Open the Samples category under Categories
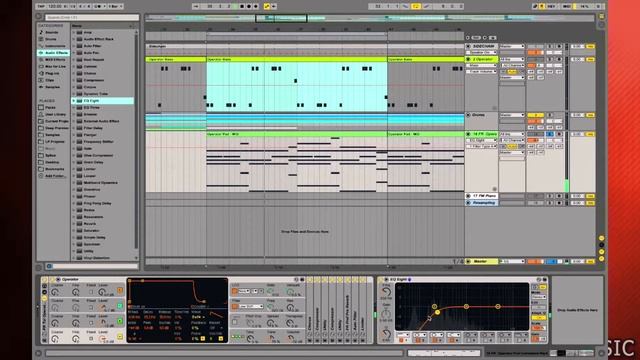This screenshot has height=360, width=640. (52, 87)
